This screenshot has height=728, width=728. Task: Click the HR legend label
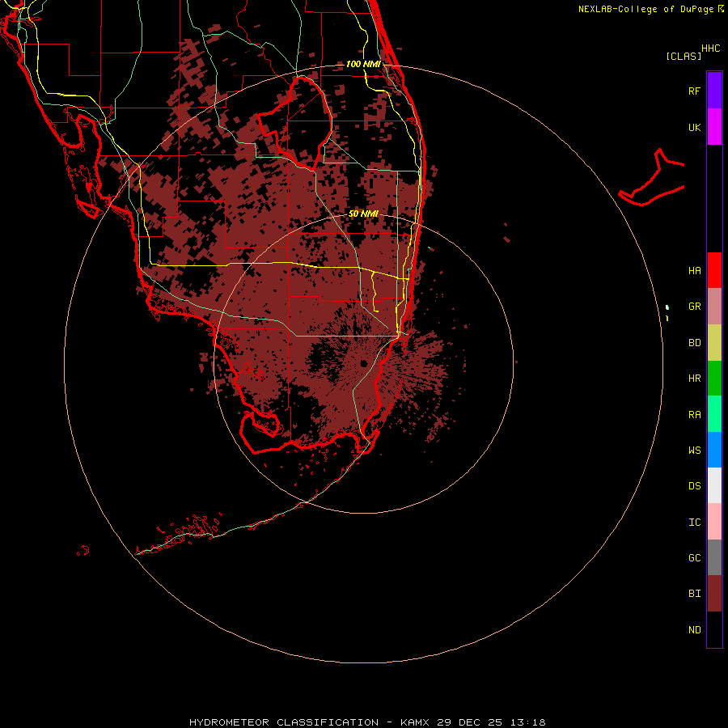[694, 379]
